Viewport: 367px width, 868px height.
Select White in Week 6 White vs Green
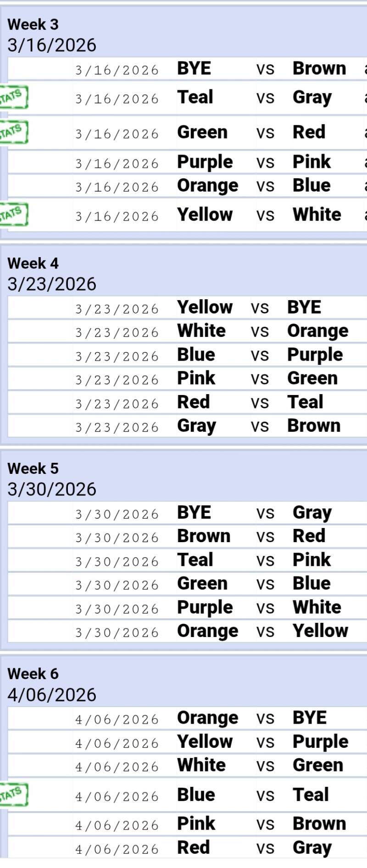(x=201, y=765)
